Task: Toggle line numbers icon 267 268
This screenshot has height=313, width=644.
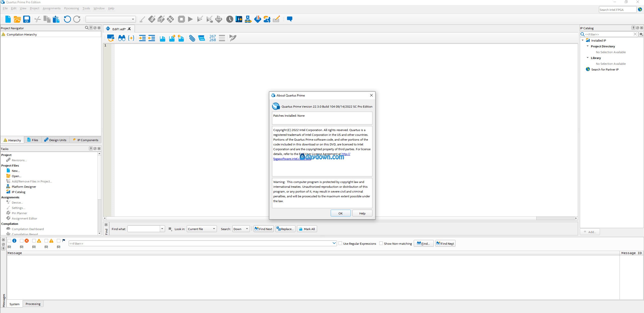Action: click(212, 38)
